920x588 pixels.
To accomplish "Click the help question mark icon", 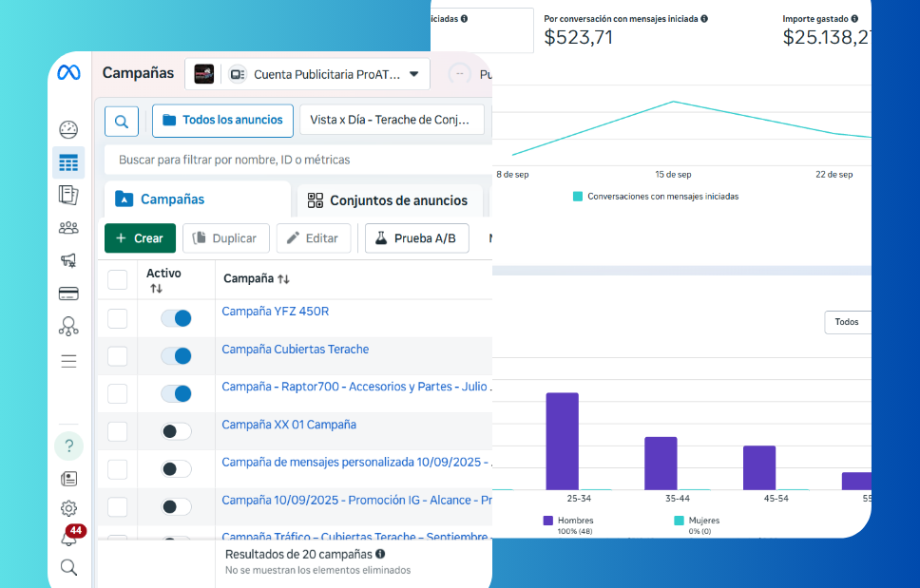I will (68, 446).
